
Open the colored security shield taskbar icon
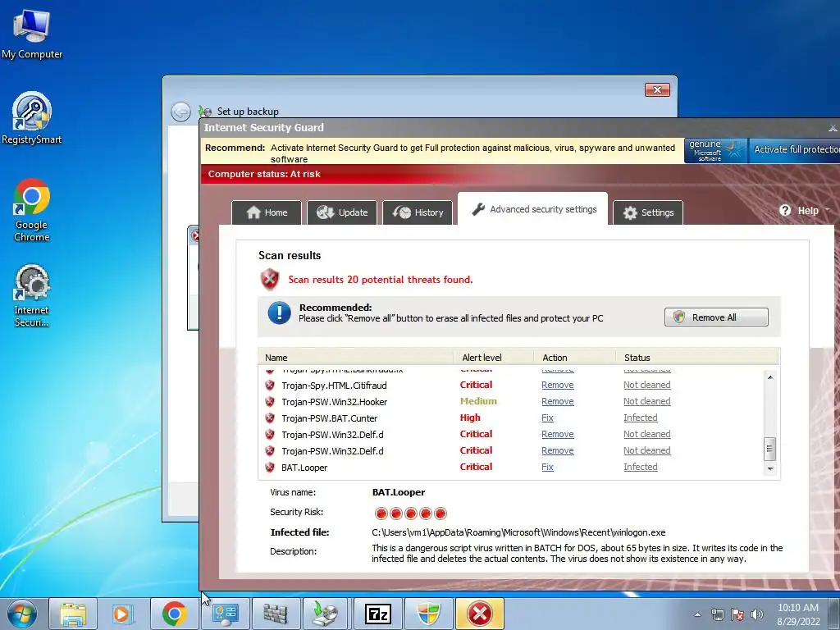pyautogui.click(x=428, y=614)
